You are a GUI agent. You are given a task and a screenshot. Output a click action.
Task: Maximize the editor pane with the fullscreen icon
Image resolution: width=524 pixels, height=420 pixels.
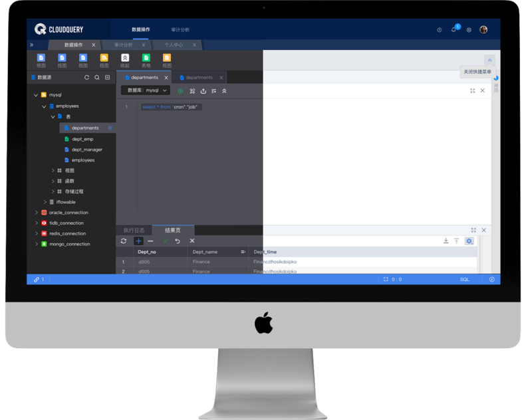point(473,90)
